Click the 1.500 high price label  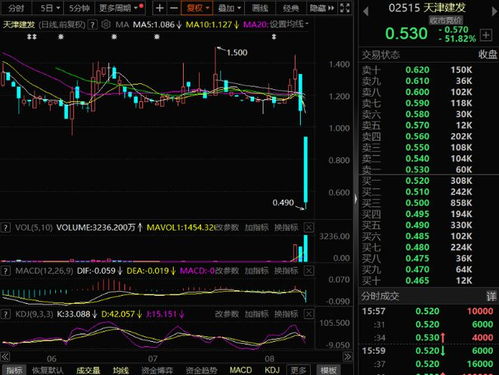(237, 53)
